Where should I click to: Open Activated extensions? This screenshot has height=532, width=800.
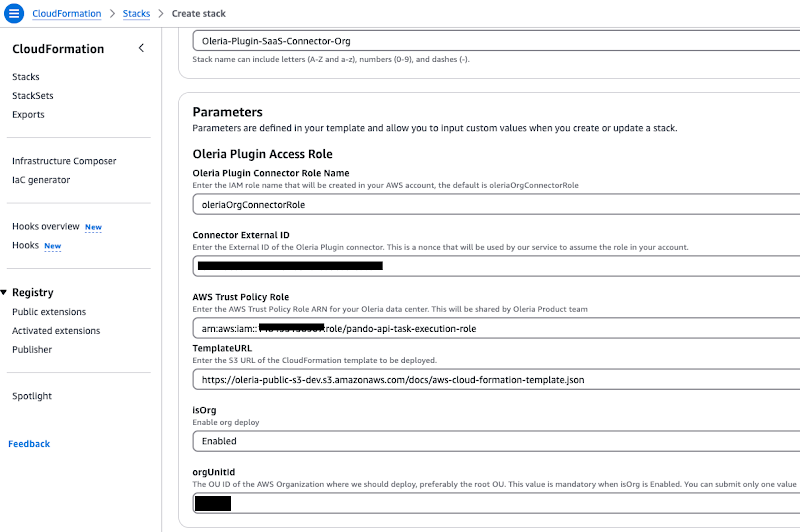point(56,331)
